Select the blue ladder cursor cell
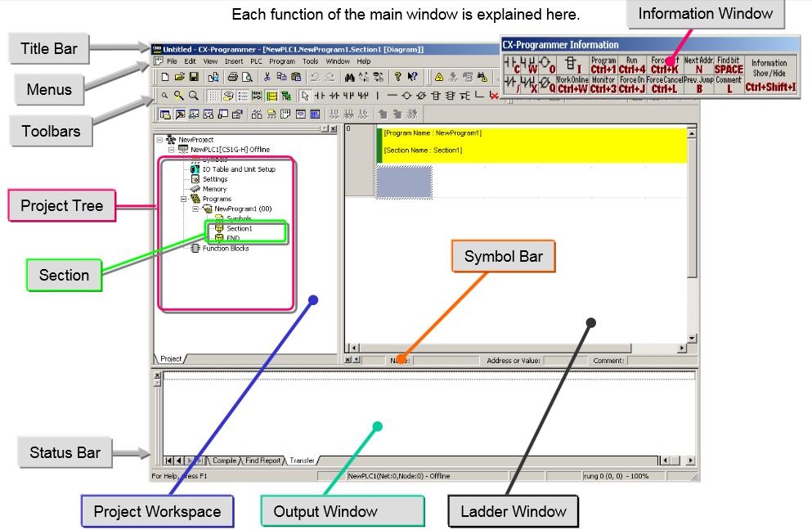The image size is (812, 530). tap(404, 182)
